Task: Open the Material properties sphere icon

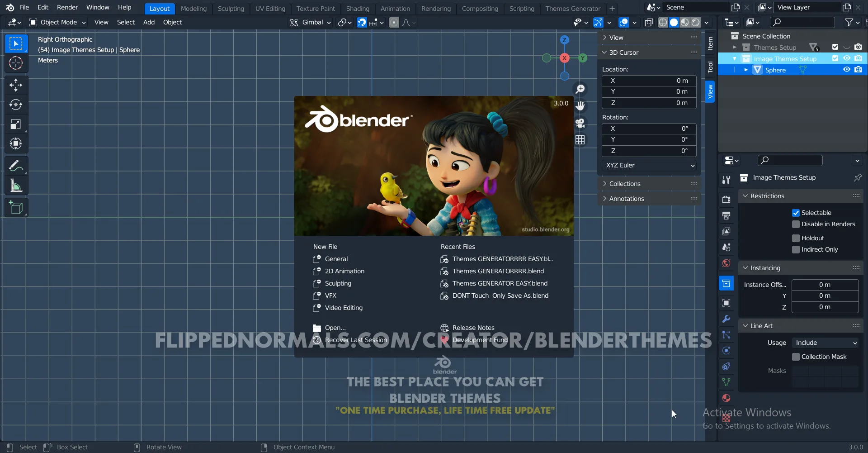Action: point(726,398)
